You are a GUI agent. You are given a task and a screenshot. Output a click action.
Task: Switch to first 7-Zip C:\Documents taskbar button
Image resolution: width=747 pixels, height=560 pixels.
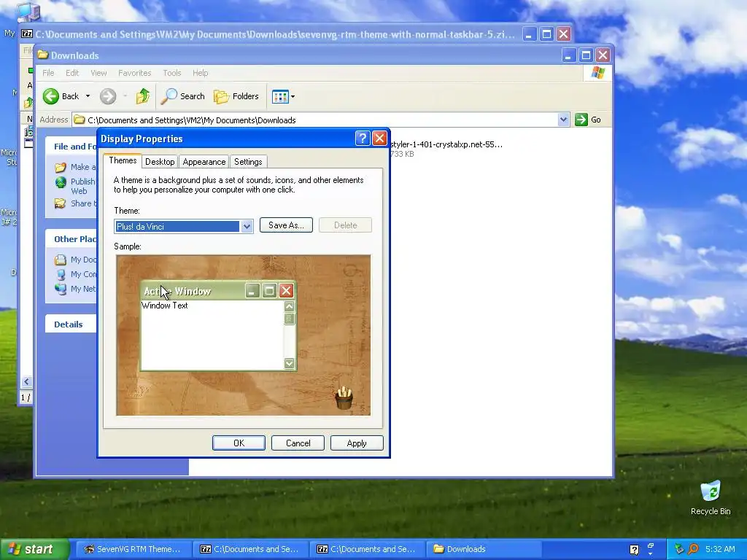pyautogui.click(x=249, y=549)
